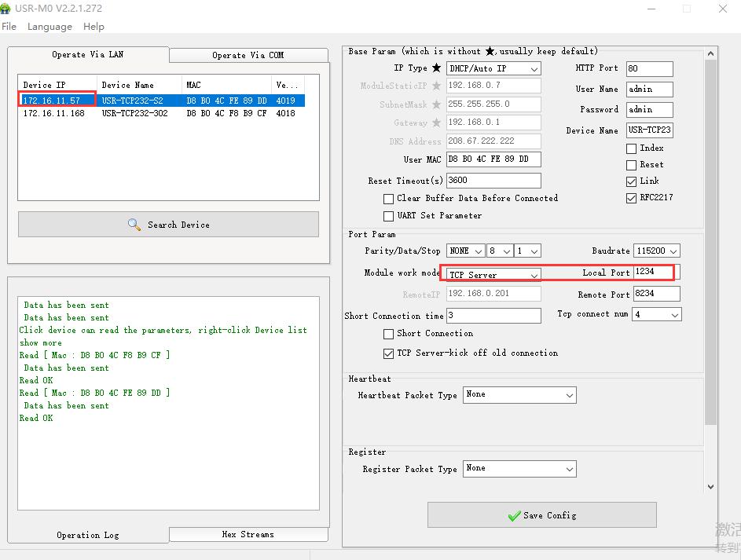Viewport: 741px width, 560px height.
Task: Open the Help menu
Action: coord(94,27)
